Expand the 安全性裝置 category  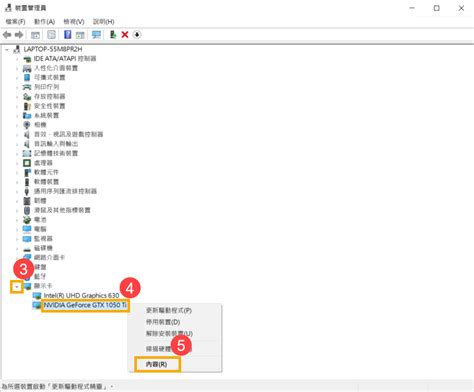tap(17, 106)
